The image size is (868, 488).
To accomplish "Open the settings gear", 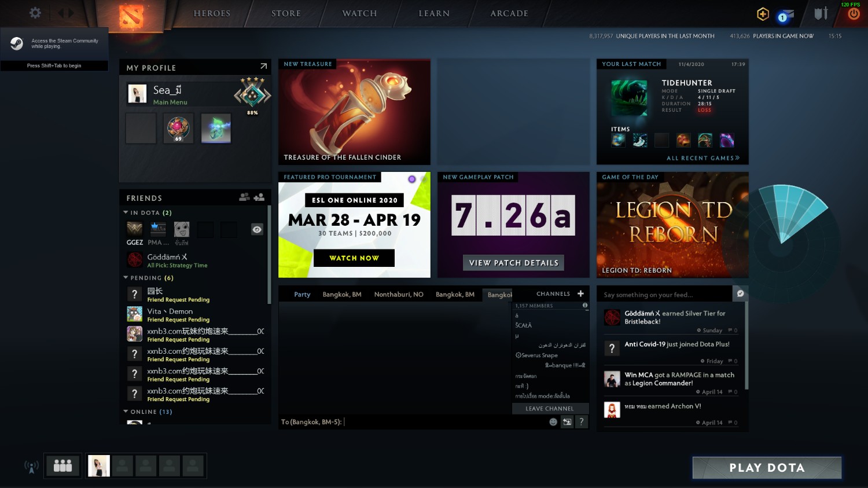I will click(x=35, y=13).
